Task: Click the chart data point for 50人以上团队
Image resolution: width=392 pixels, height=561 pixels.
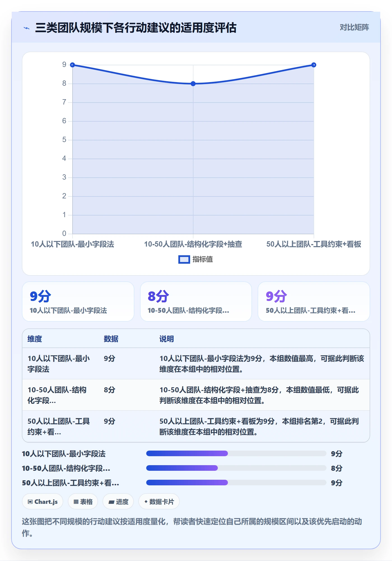Action: click(314, 65)
